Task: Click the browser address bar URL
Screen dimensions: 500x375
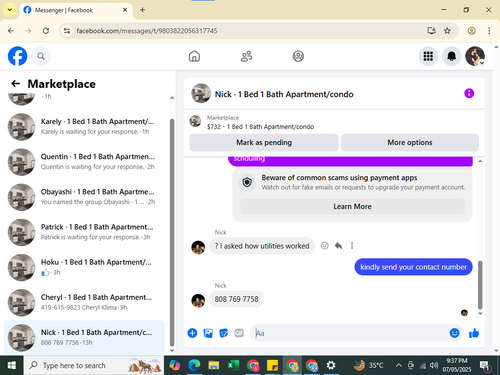Action: pos(147,31)
